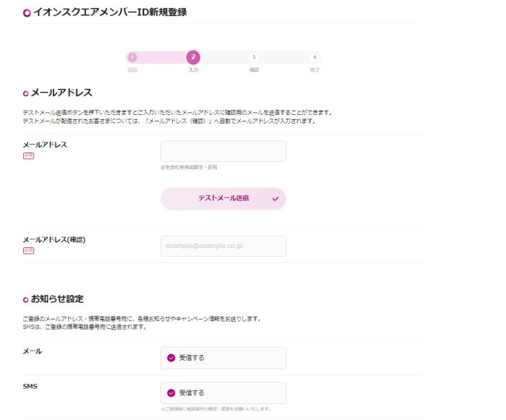Click the bullet icon beside お知らせ設定 heading

[26, 299]
